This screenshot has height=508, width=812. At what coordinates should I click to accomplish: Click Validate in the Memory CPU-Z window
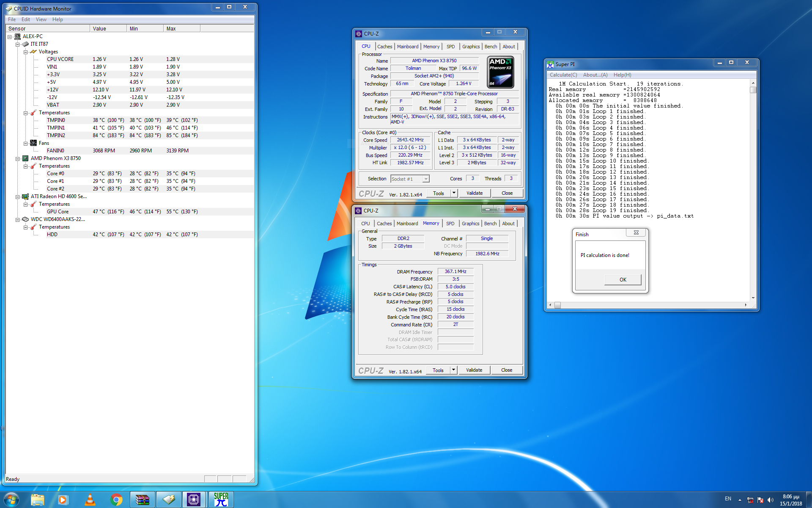click(474, 370)
